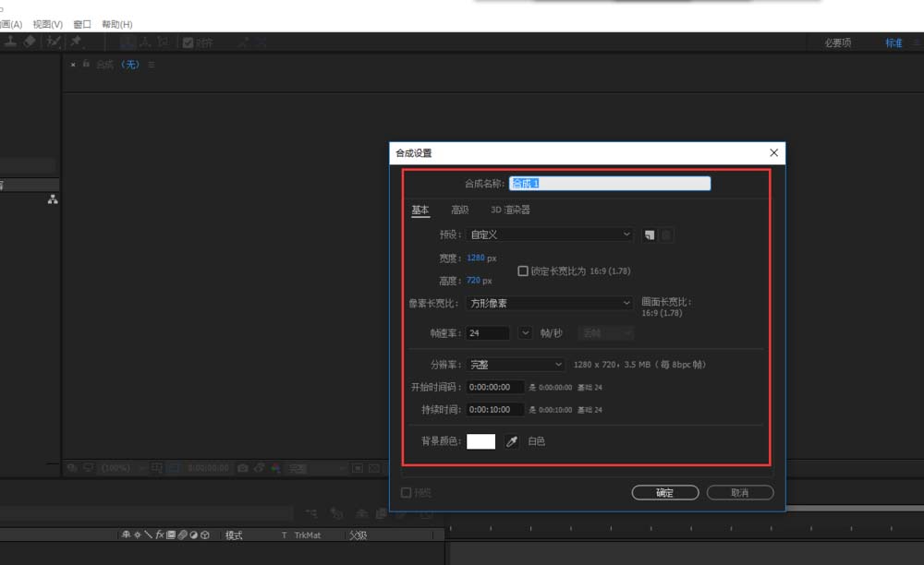The height and width of the screenshot is (565, 924).
Task: Toggle the 对齐 snapping checkbox in toolbar
Action: (x=188, y=42)
